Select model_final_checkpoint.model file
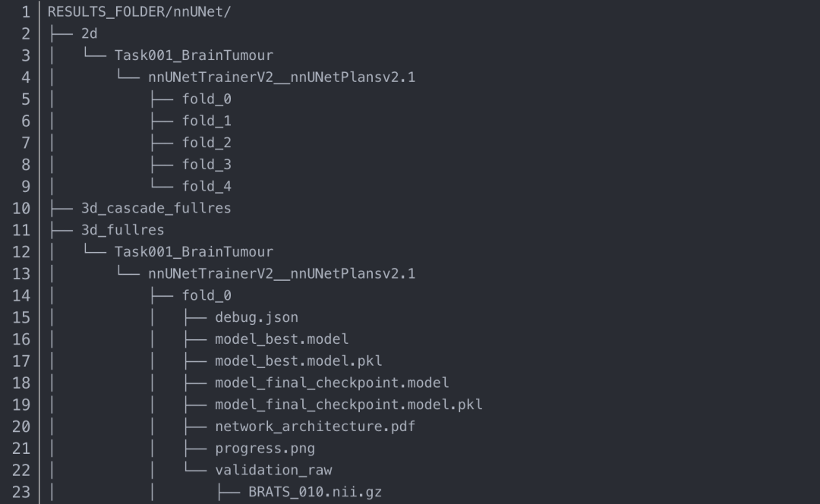The width and height of the screenshot is (820, 504). pos(332,383)
